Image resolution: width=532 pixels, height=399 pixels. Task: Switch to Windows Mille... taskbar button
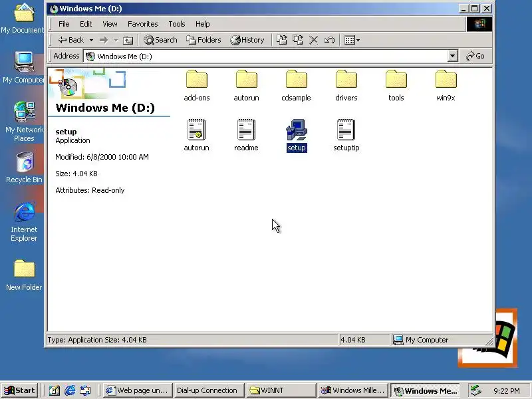click(353, 390)
